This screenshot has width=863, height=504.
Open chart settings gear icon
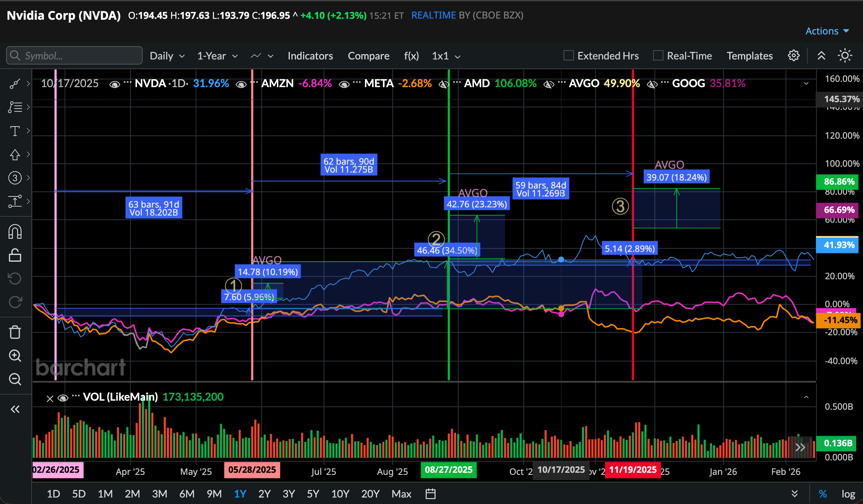(793, 55)
